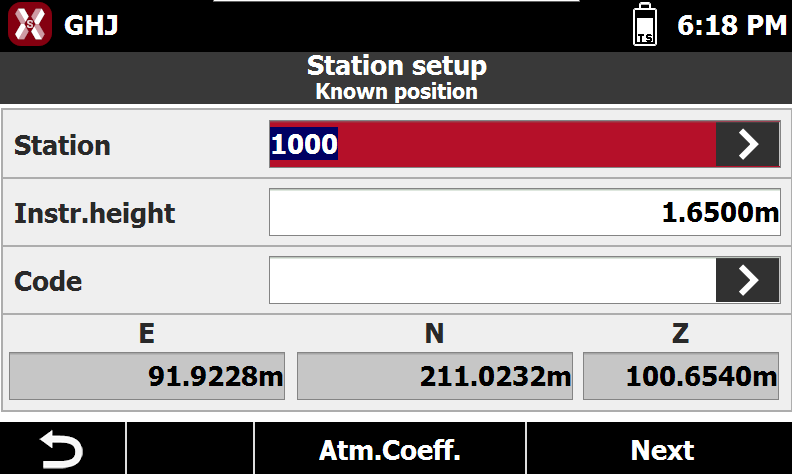This screenshot has height=474, width=792.
Task: Click the Station label
Action: (x=62, y=146)
